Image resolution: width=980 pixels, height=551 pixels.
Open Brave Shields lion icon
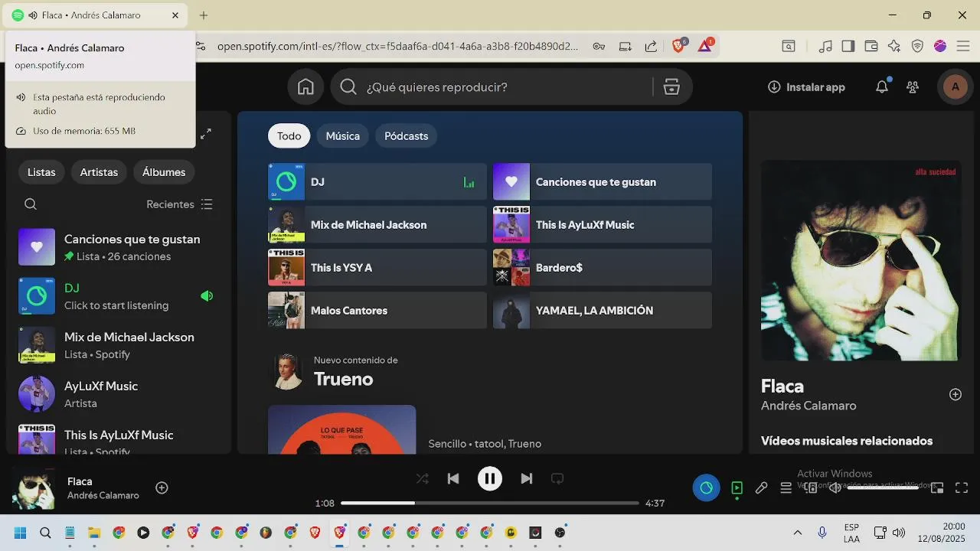tap(679, 46)
